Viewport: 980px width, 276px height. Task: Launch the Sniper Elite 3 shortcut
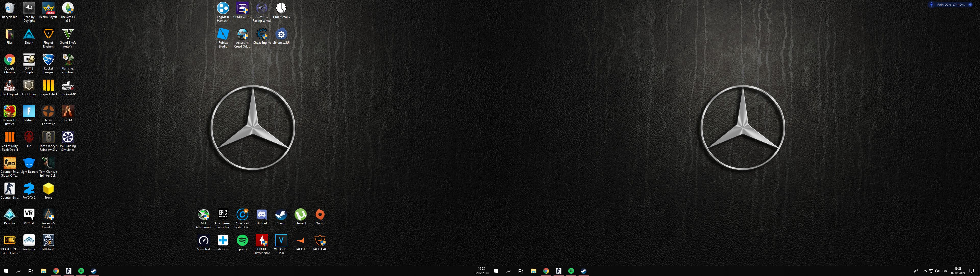[48, 88]
